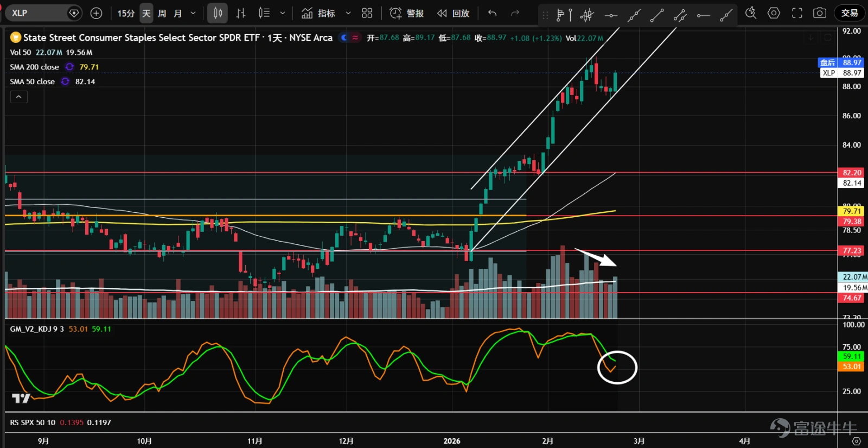
Task: Expand chart type dropdown arrow
Action: tap(283, 13)
